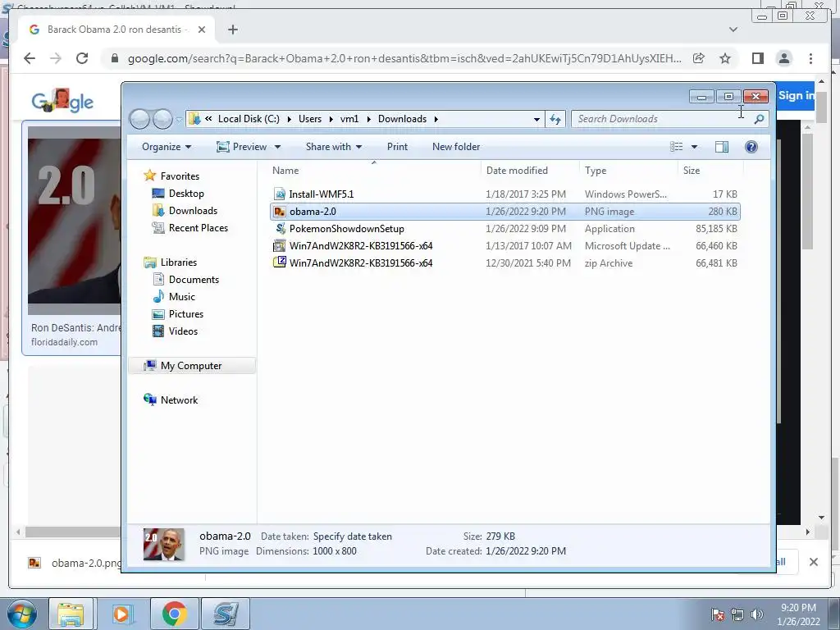
Task: Select My Computer in navigation pane
Action: (190, 365)
